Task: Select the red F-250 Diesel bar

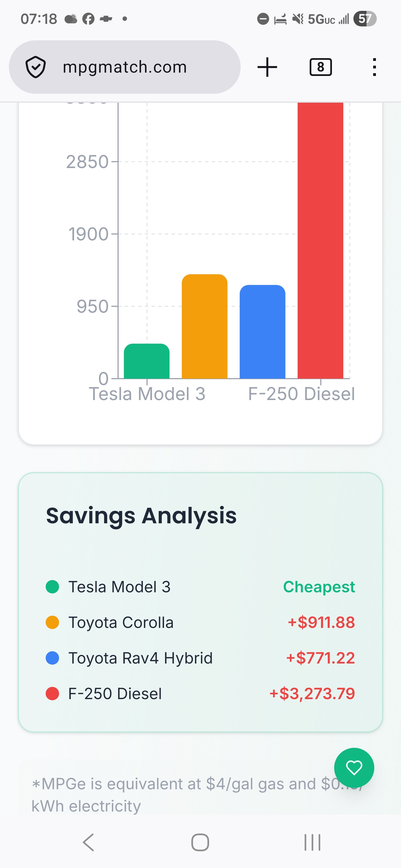Action: tap(321, 240)
